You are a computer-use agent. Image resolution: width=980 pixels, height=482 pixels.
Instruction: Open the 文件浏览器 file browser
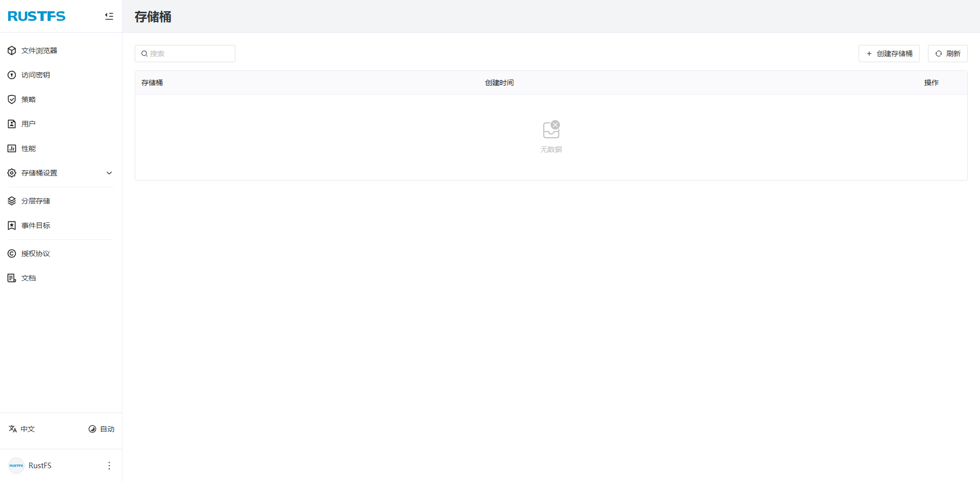click(39, 50)
